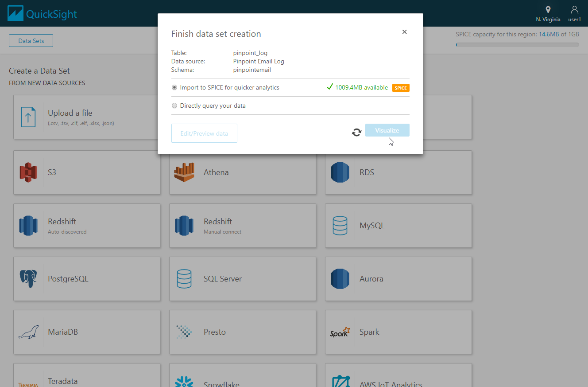
Task: Select the MySQL database icon
Action: pos(340,226)
